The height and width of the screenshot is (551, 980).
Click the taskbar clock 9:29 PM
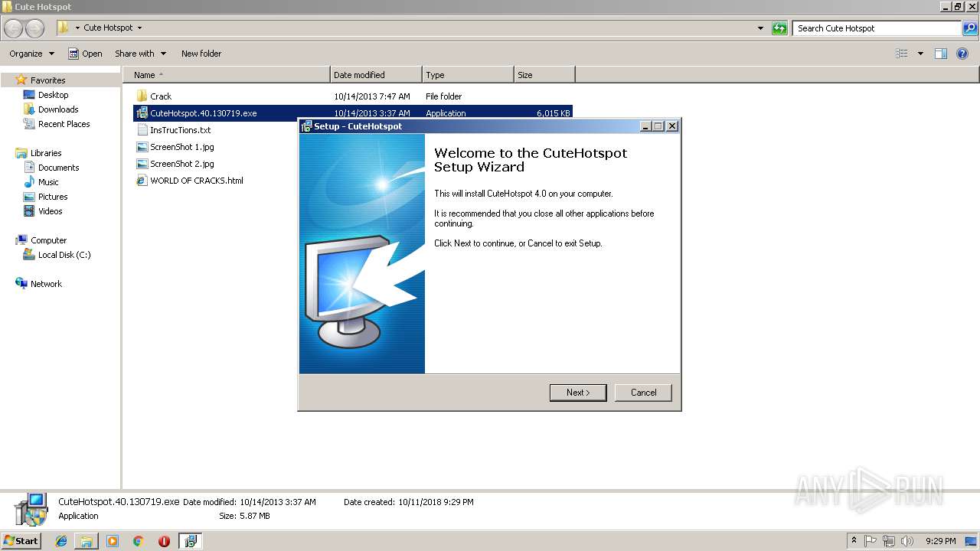[940, 541]
